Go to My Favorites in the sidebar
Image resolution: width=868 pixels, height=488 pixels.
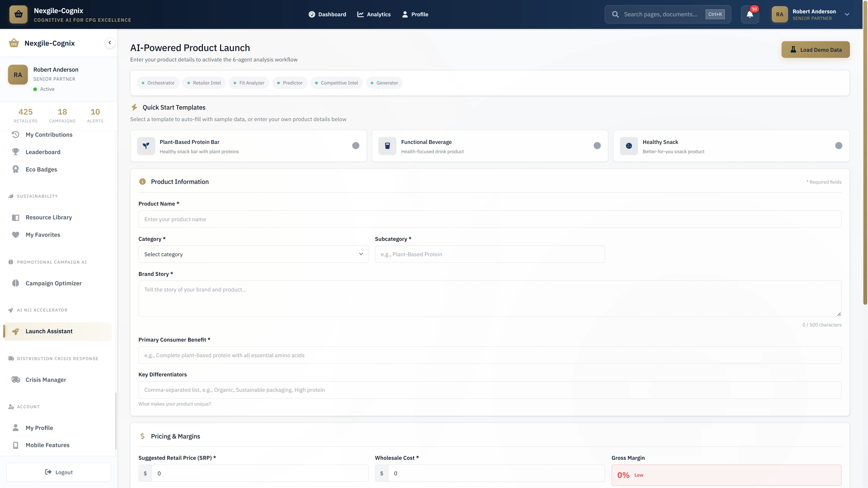click(42, 235)
